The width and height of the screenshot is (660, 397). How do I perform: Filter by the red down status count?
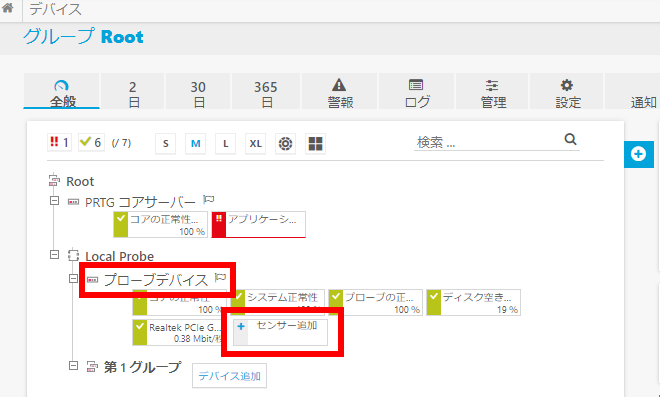click(59, 143)
